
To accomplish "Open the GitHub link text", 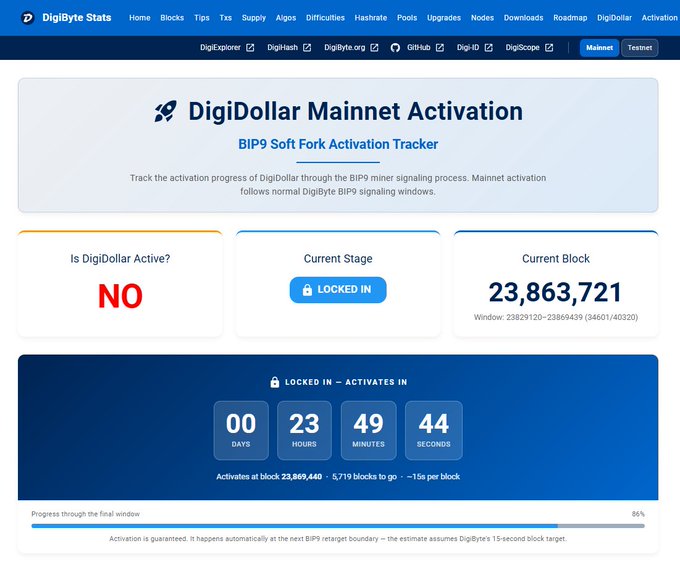I will pos(418,48).
